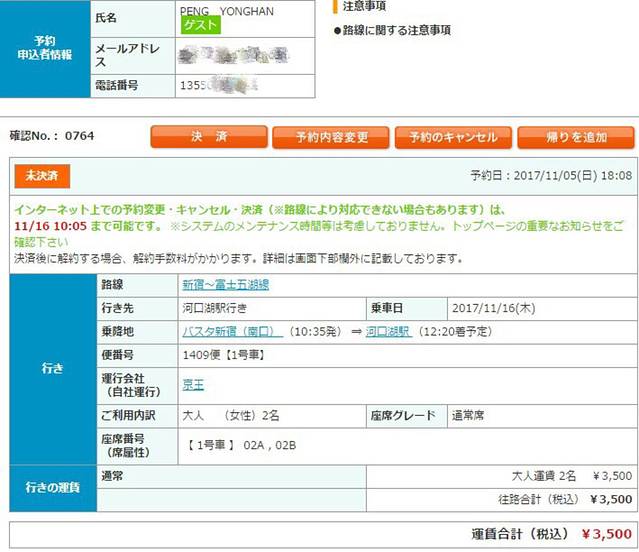Viewport: 639px width, 552px height.
Task: Select the 路線に関する注意事項 bullet item
Action: pos(396,30)
